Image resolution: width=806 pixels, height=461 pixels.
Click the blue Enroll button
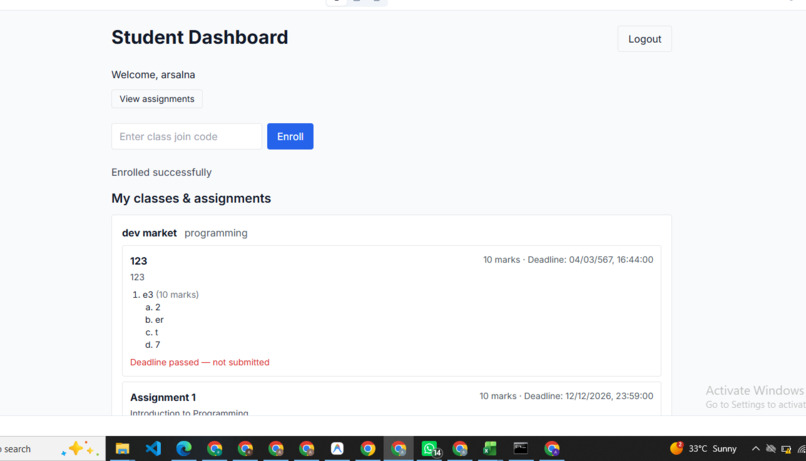tap(290, 136)
